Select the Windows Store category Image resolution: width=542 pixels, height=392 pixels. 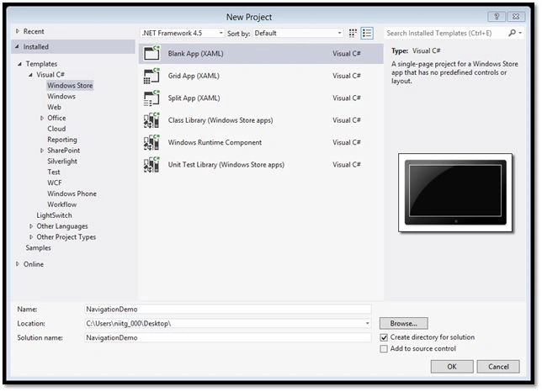(70, 85)
